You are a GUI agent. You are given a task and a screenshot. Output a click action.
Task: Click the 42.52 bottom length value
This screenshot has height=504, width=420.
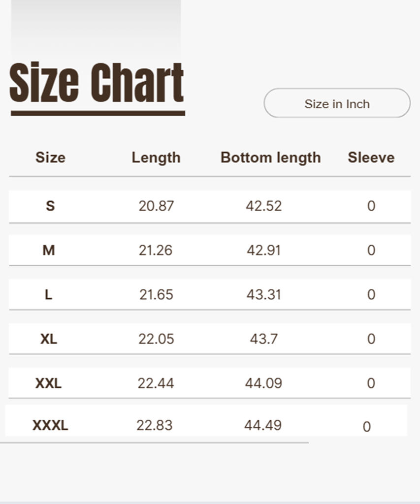[x=264, y=206]
